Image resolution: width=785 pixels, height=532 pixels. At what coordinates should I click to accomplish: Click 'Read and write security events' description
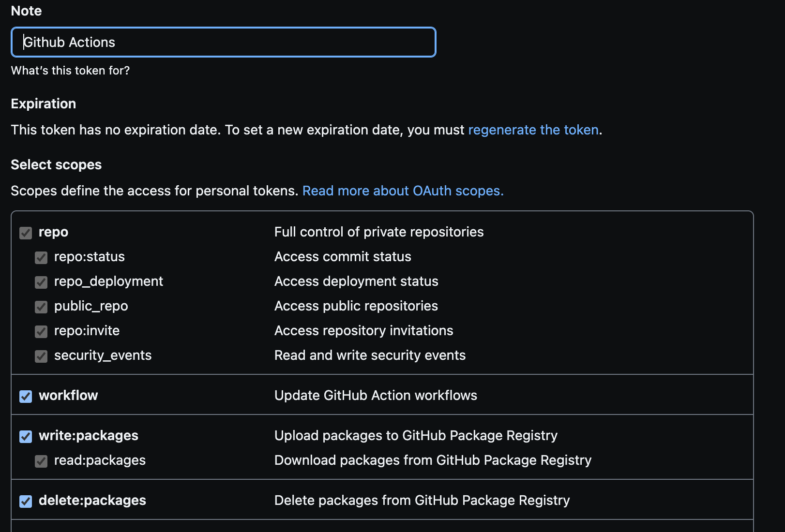pyautogui.click(x=370, y=355)
